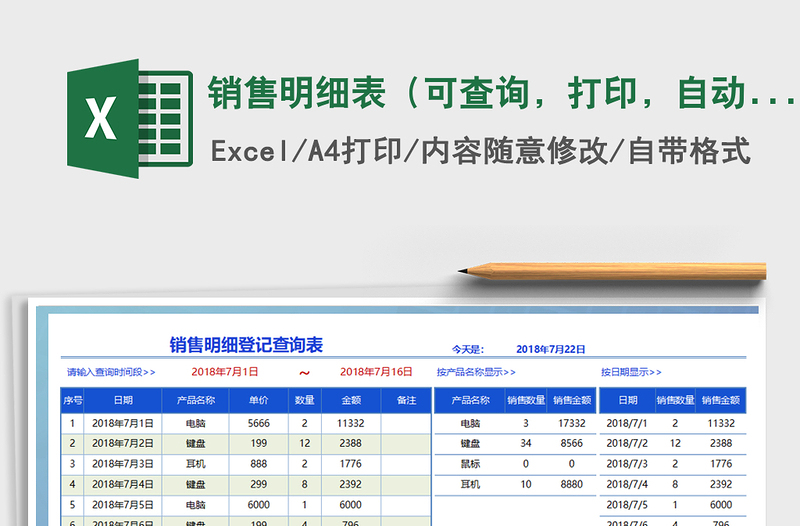Select 产品名称 header in the main detail table
The image size is (800, 526).
click(195, 400)
